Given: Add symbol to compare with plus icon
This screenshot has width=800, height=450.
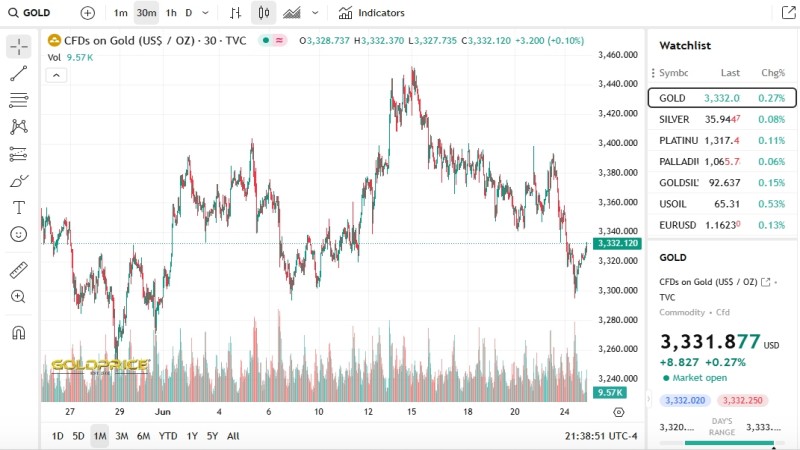Looking at the screenshot, I should 88,13.
